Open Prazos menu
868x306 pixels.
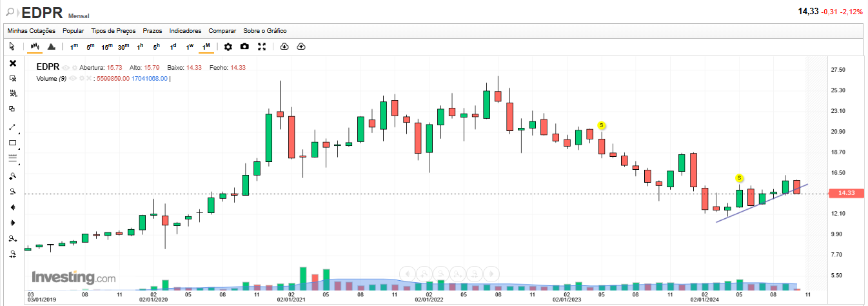tap(153, 30)
